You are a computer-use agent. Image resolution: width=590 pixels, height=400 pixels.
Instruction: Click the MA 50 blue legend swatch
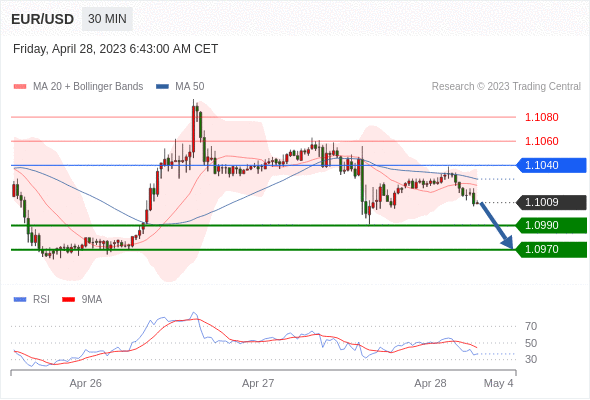click(x=162, y=87)
